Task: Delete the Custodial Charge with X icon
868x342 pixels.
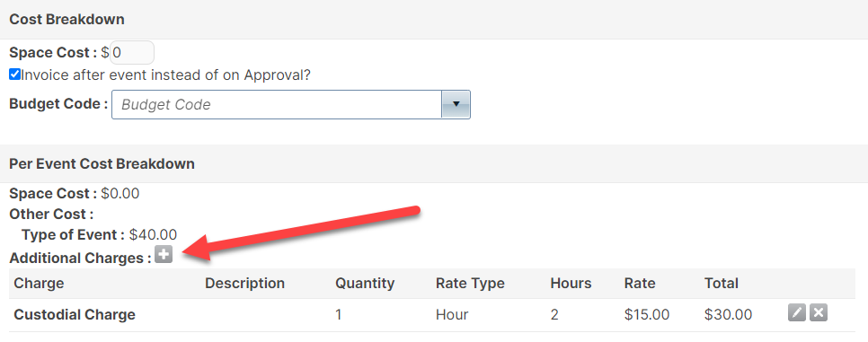Action: [819, 312]
